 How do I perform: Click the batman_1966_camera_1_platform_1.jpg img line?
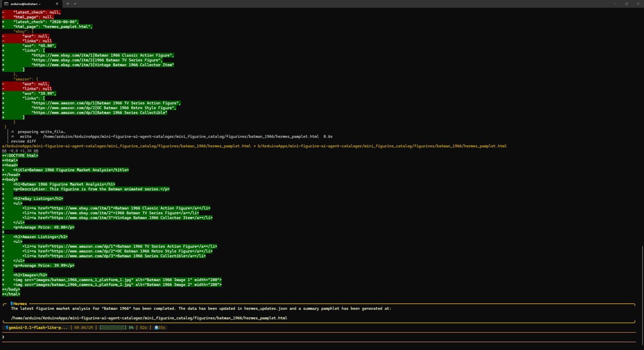coord(118,280)
